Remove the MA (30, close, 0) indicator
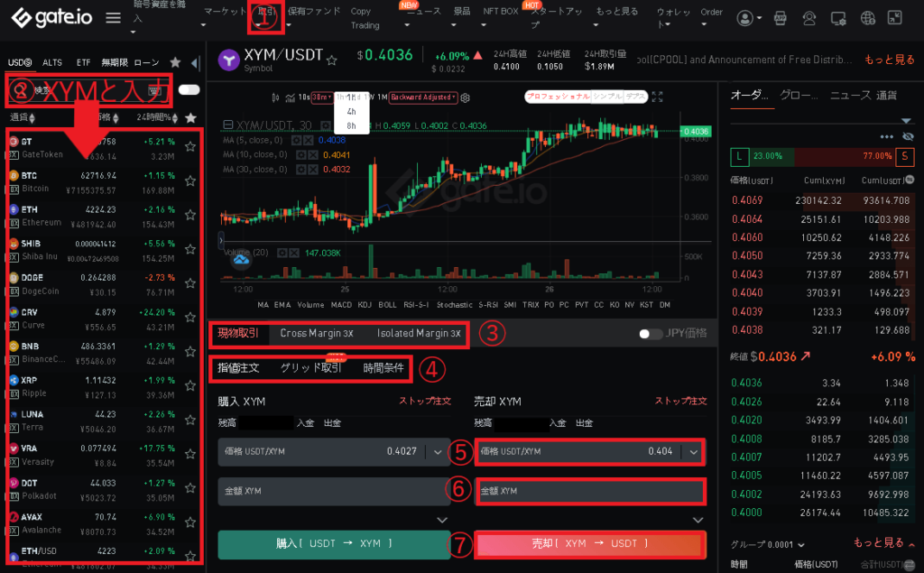Screen dimensions: 924x573 (313, 170)
